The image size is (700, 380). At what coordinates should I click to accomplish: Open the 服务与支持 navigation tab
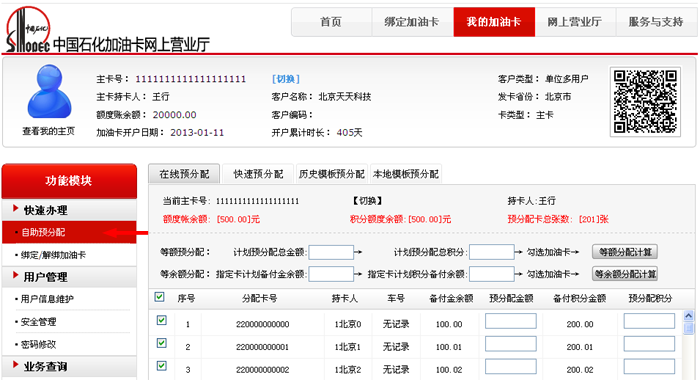click(x=656, y=22)
